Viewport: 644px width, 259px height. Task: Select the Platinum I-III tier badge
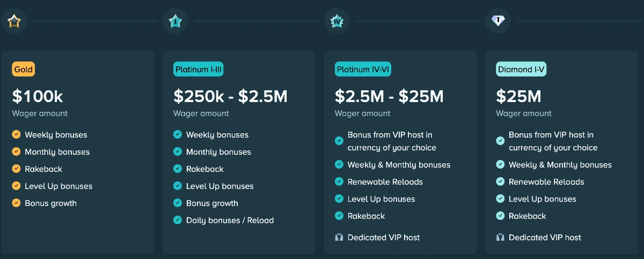coord(199,69)
